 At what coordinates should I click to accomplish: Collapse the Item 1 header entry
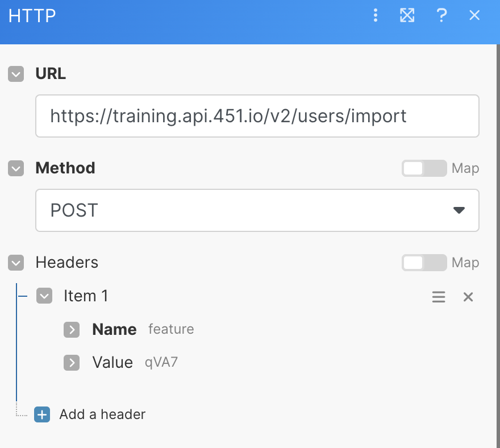click(x=44, y=296)
